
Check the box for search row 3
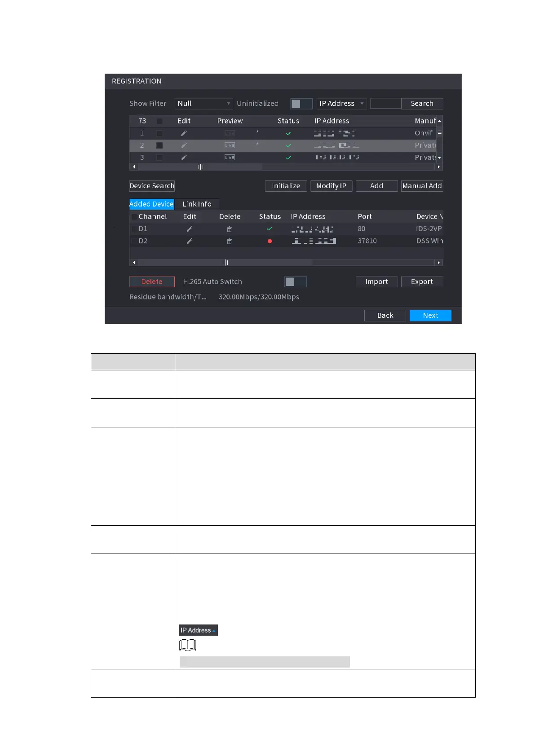[159, 158]
